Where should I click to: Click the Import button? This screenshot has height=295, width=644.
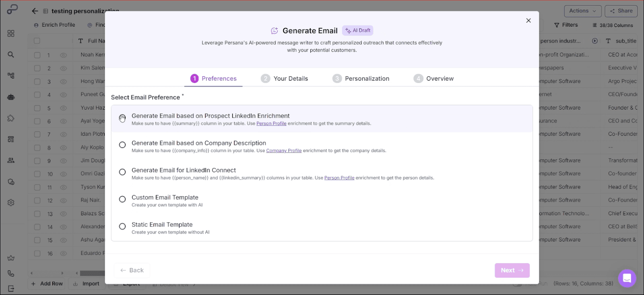[86, 284]
